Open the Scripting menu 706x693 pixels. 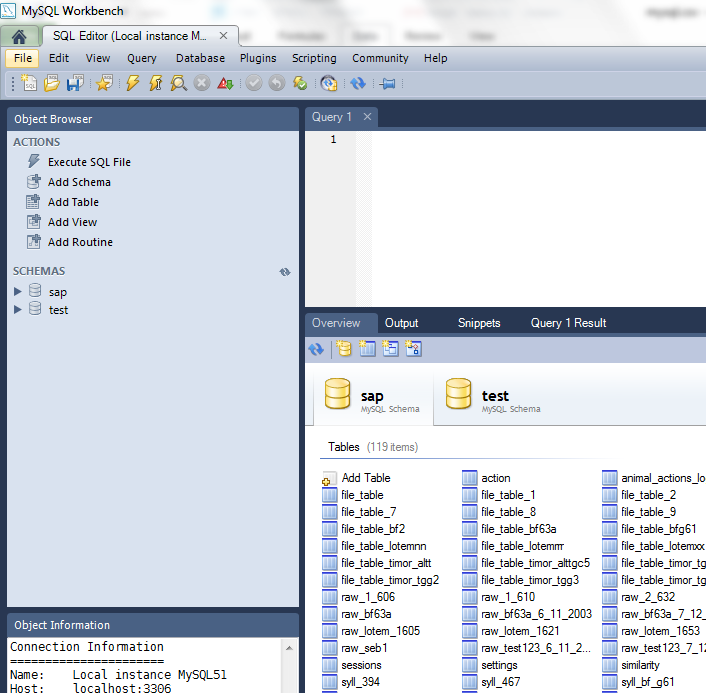[314, 58]
